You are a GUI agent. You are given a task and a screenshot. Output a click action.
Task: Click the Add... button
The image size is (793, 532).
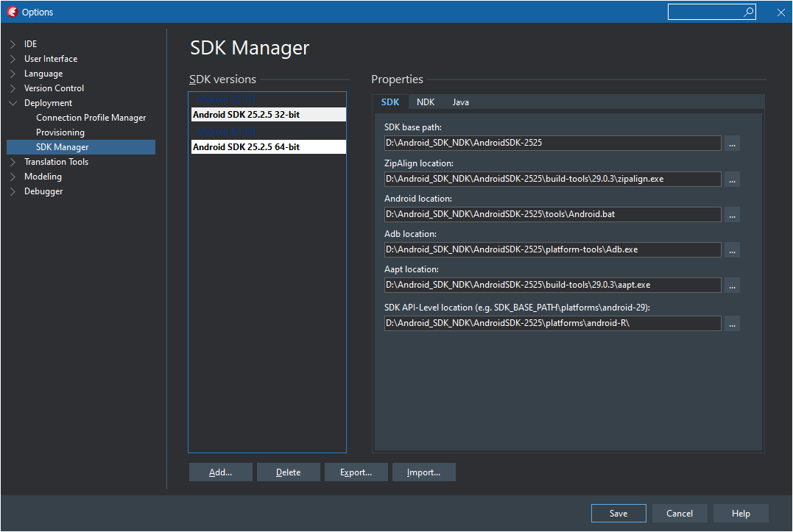[x=220, y=472]
